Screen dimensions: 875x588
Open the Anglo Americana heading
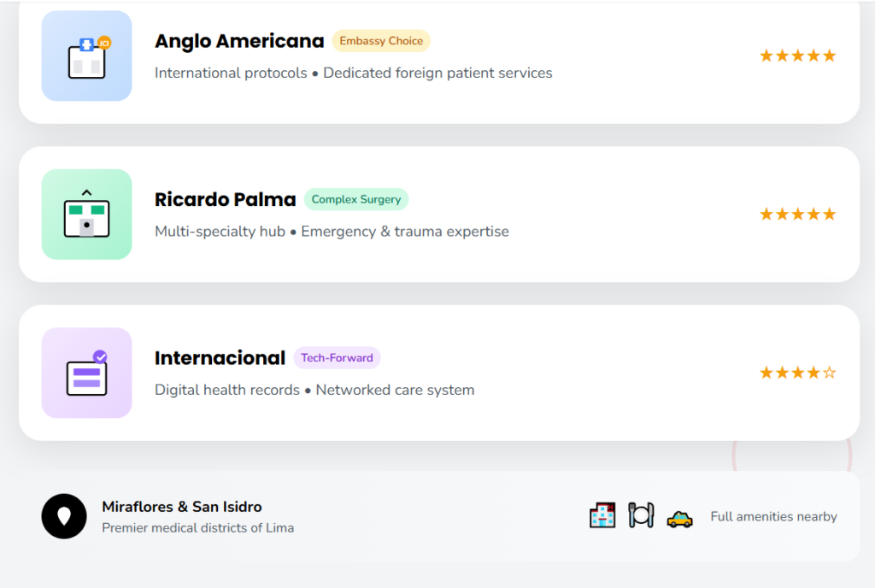(239, 41)
